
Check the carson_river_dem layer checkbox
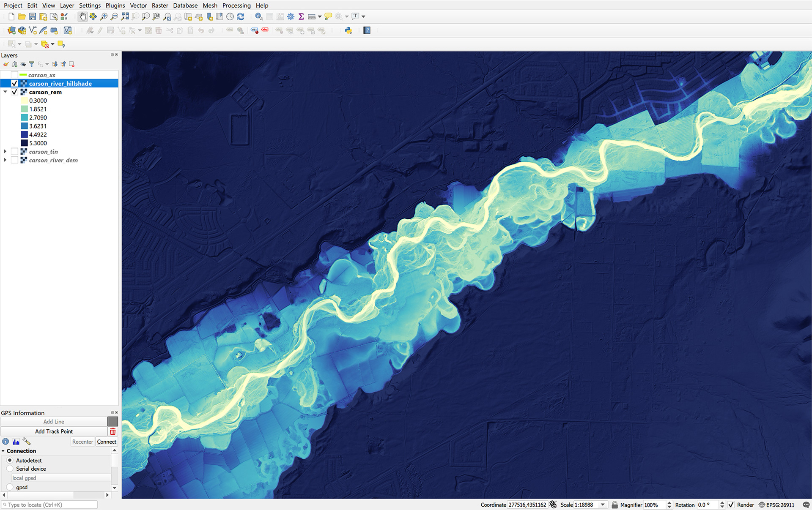(x=14, y=160)
